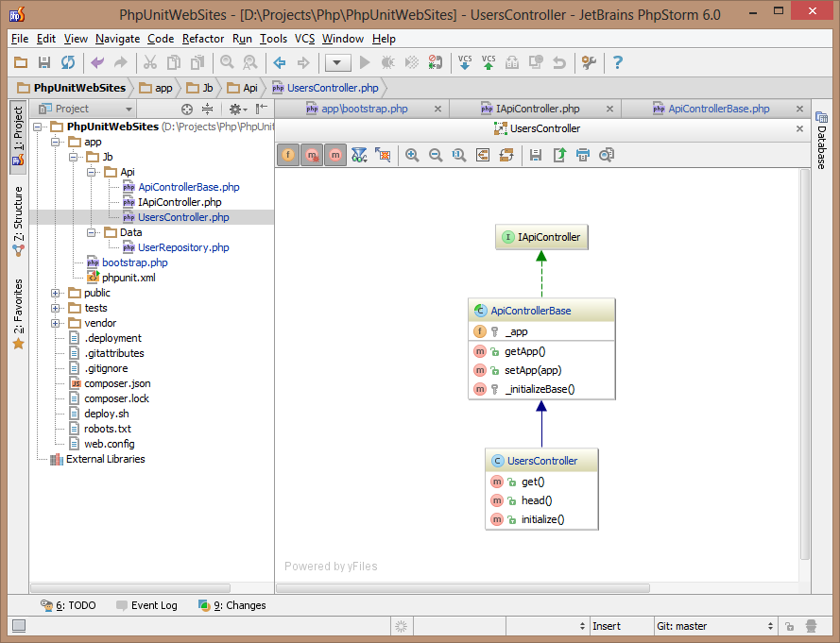Collapse the Jb folder node

74,157
